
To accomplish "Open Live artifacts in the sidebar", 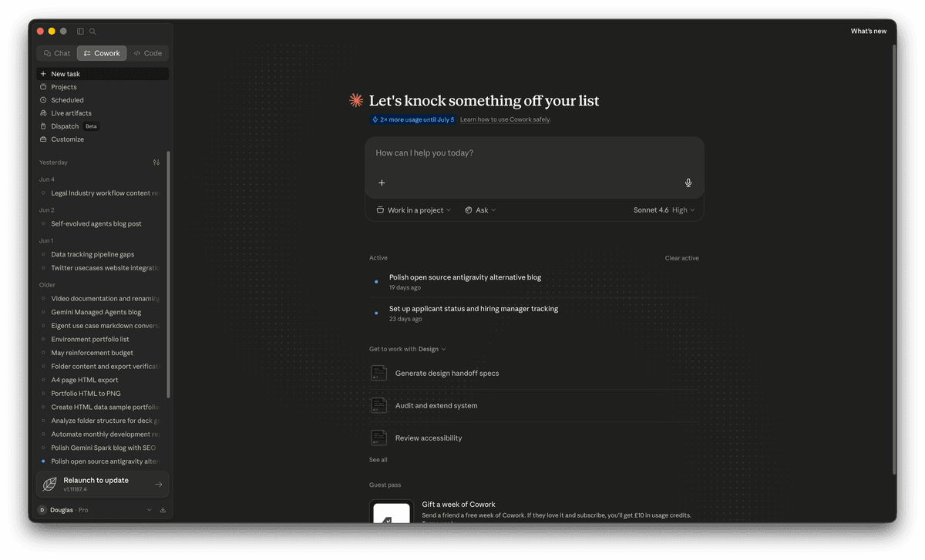I will tap(103, 113).
